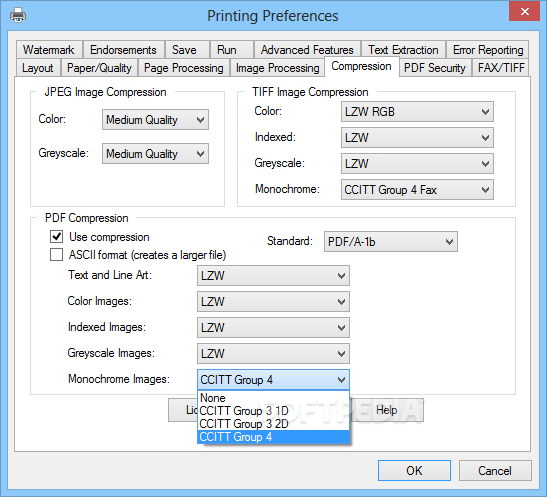
Task: Switch to the Watermark tab
Action: click(49, 50)
